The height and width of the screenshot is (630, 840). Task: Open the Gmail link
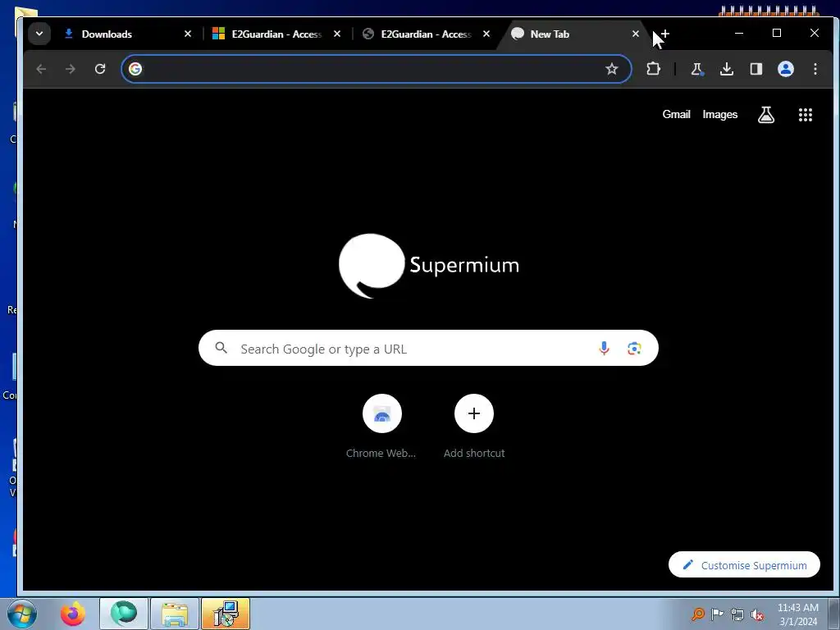(676, 114)
